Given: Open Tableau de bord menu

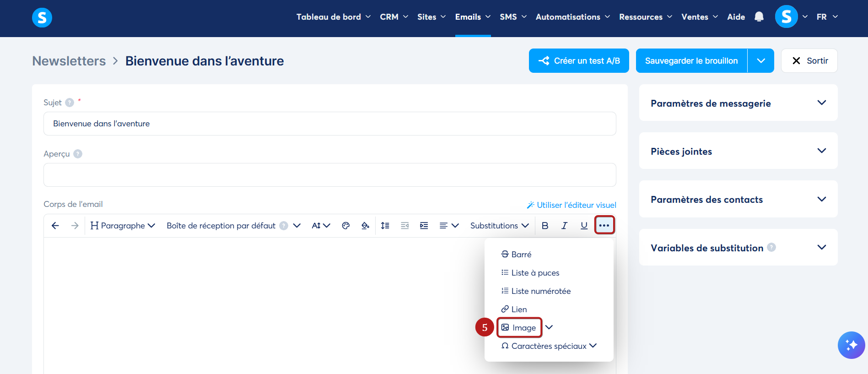Looking at the screenshot, I should [x=334, y=17].
